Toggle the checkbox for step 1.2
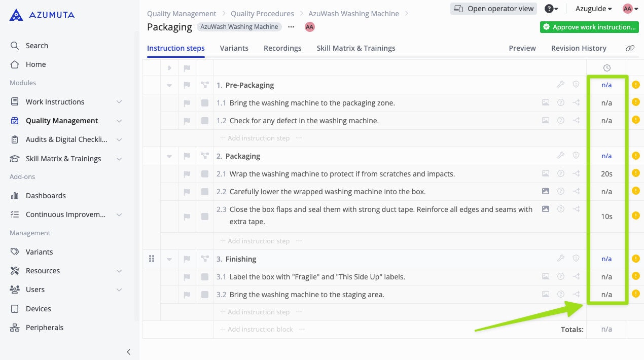The width and height of the screenshot is (644, 360). coord(205,121)
